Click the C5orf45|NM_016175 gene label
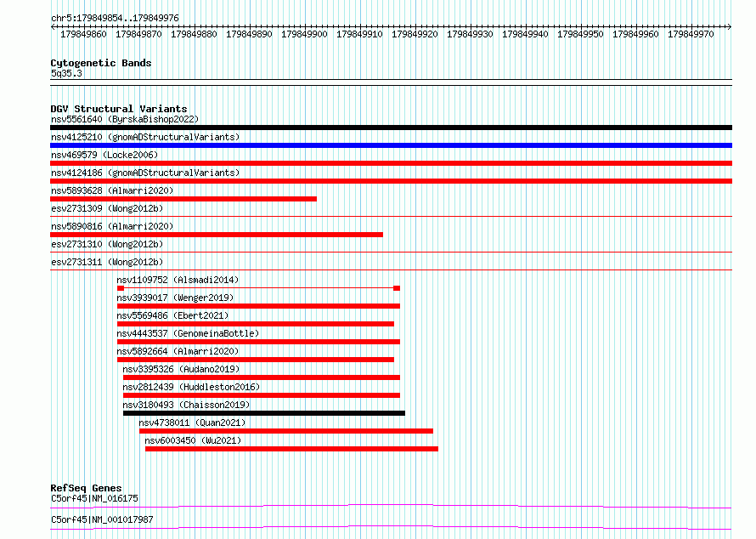The width and height of the screenshot is (756, 539). pyautogui.click(x=94, y=498)
